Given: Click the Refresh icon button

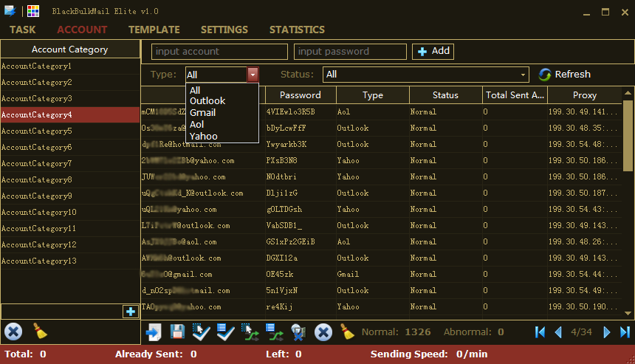Looking at the screenshot, I should click(x=546, y=75).
